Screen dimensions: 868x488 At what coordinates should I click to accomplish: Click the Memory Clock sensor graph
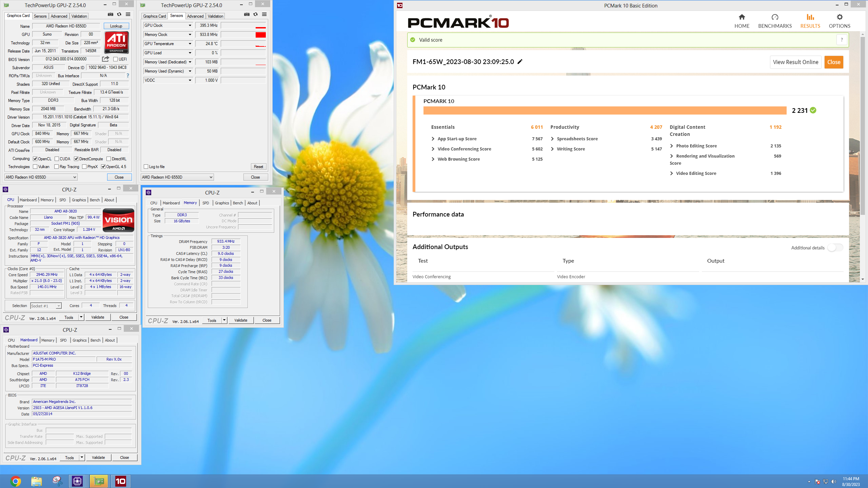243,35
